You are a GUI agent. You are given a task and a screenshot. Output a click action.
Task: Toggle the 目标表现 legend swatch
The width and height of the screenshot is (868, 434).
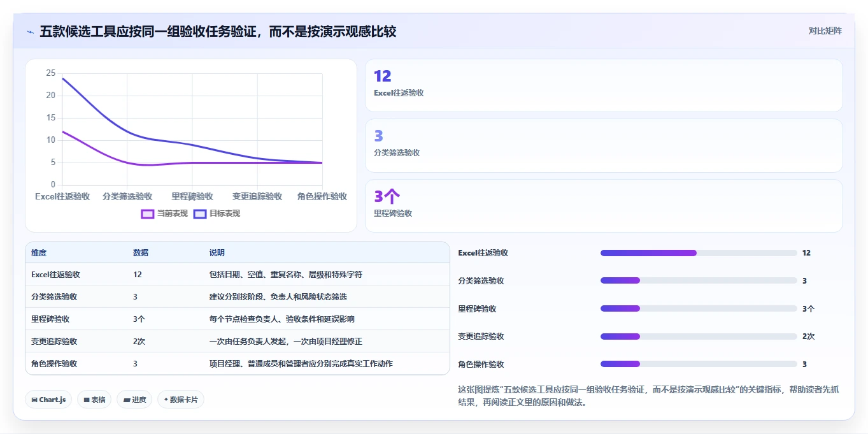point(200,214)
